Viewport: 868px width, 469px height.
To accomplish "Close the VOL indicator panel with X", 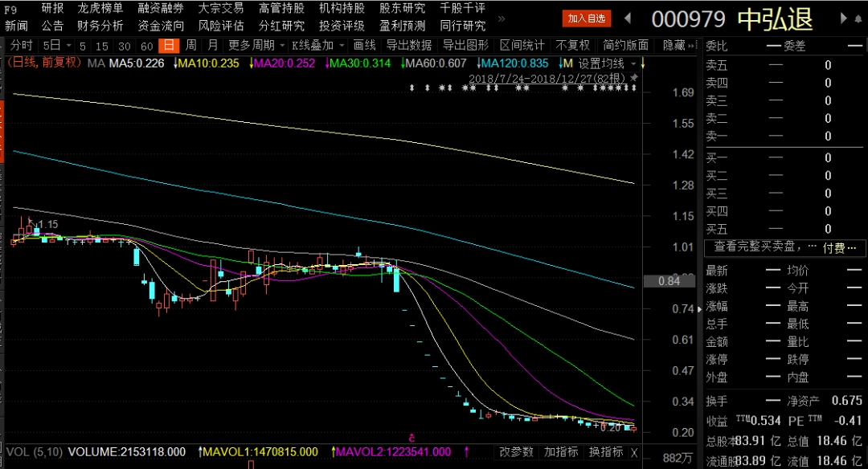I will coord(634,452).
